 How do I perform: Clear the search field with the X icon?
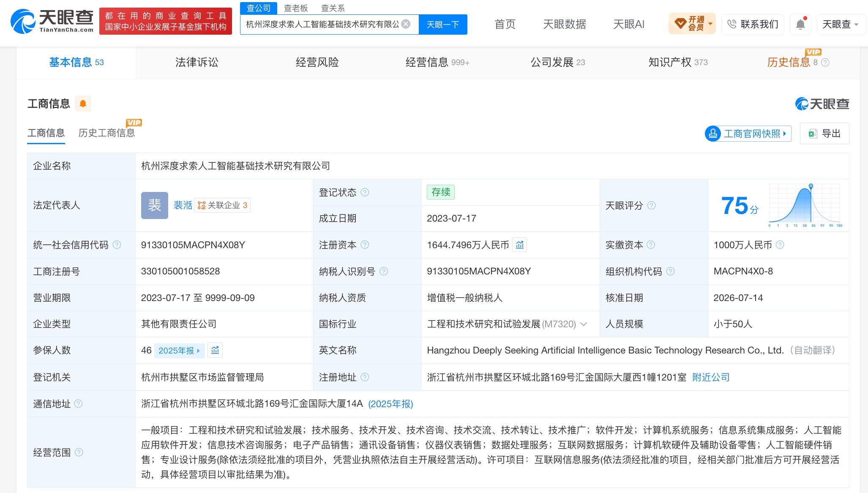tap(406, 24)
